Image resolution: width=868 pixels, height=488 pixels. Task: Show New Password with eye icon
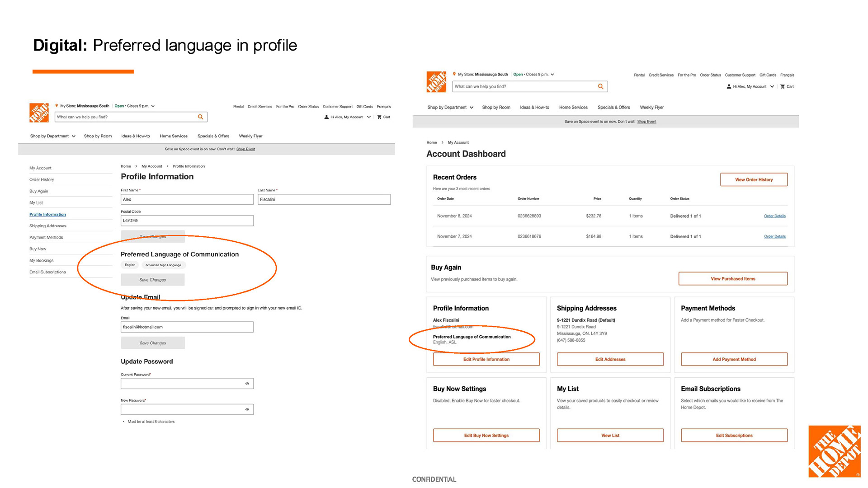coord(247,409)
